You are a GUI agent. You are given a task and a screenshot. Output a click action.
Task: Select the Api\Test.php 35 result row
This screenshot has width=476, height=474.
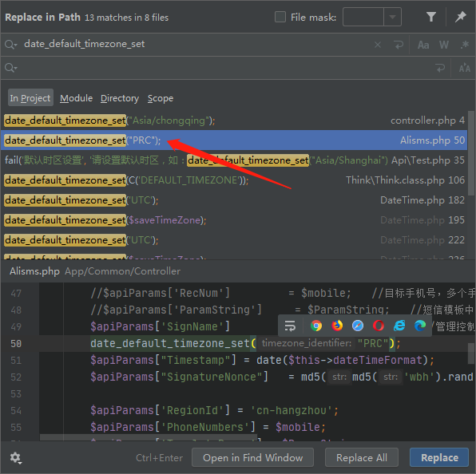234,160
